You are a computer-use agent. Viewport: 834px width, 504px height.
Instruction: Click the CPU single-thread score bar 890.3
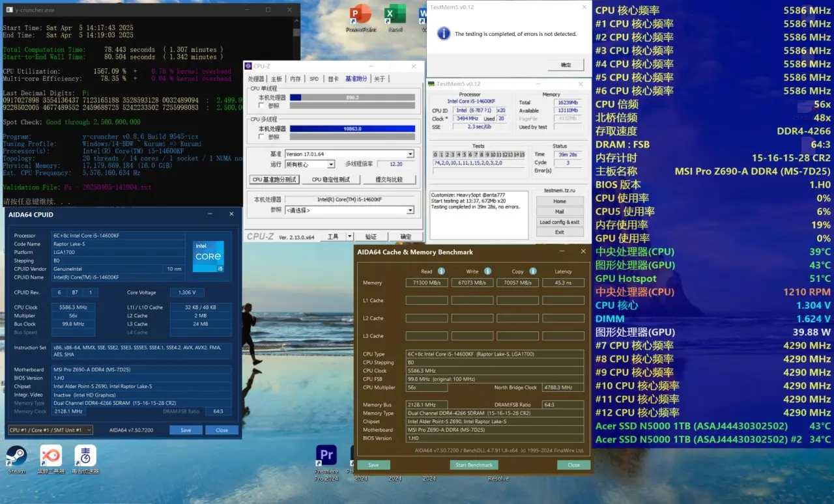click(x=352, y=97)
